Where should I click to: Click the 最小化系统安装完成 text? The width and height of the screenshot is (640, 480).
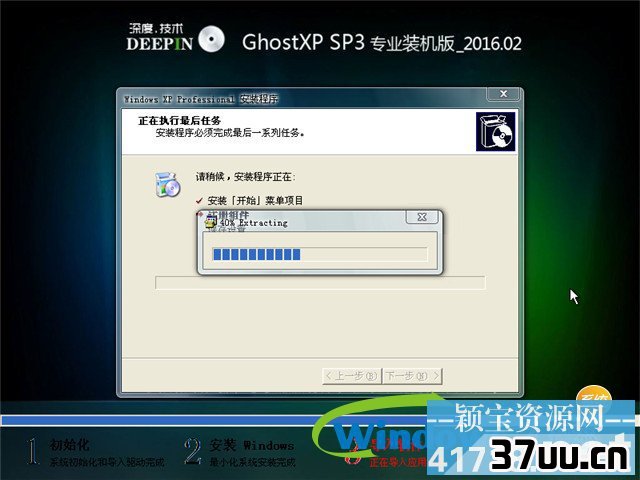(x=252, y=462)
